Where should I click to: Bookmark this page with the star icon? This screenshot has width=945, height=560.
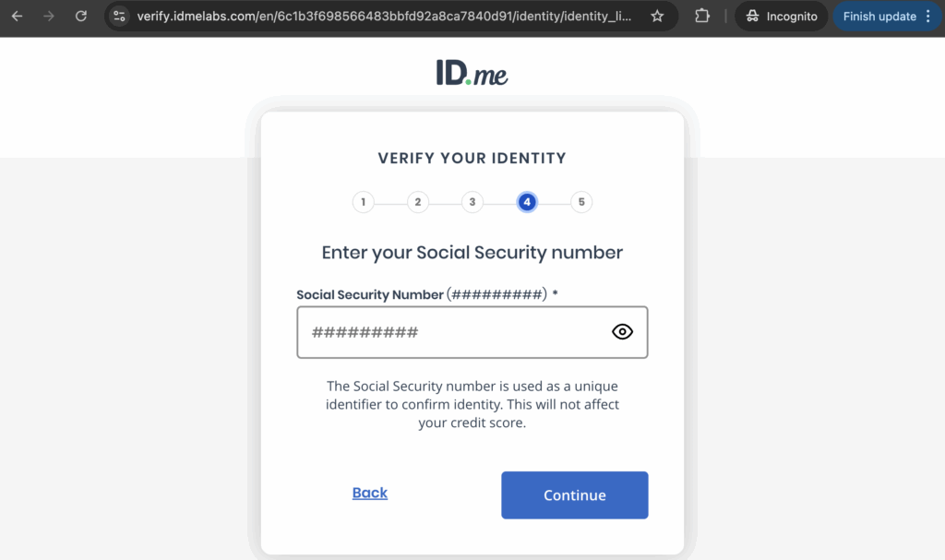pos(657,17)
